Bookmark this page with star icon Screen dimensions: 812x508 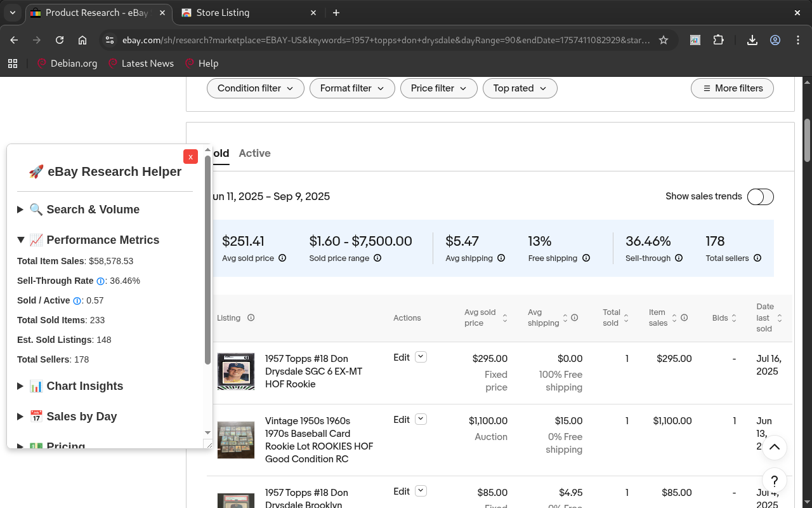point(664,40)
